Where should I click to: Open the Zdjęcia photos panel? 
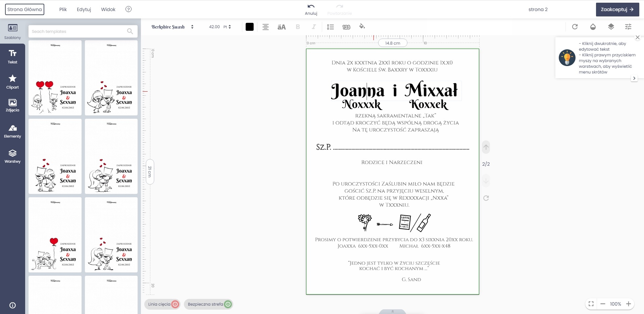(12, 105)
